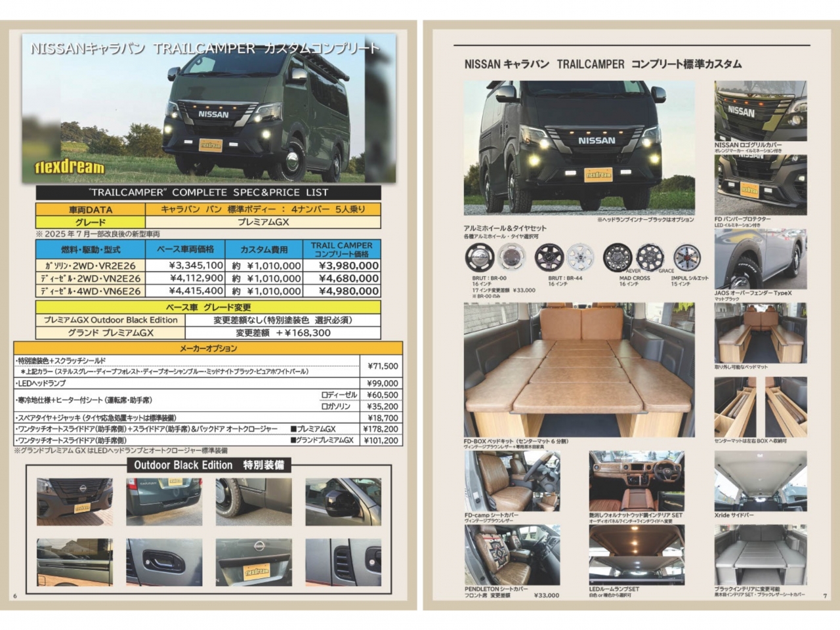Select the グレード label cell
Viewport: 840px width, 630px height.
click(91, 222)
